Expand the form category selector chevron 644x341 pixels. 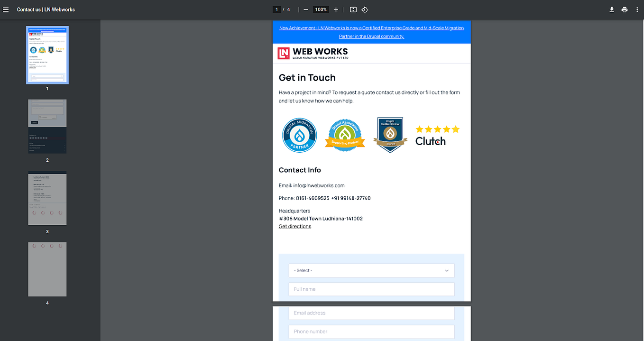pyautogui.click(x=446, y=270)
